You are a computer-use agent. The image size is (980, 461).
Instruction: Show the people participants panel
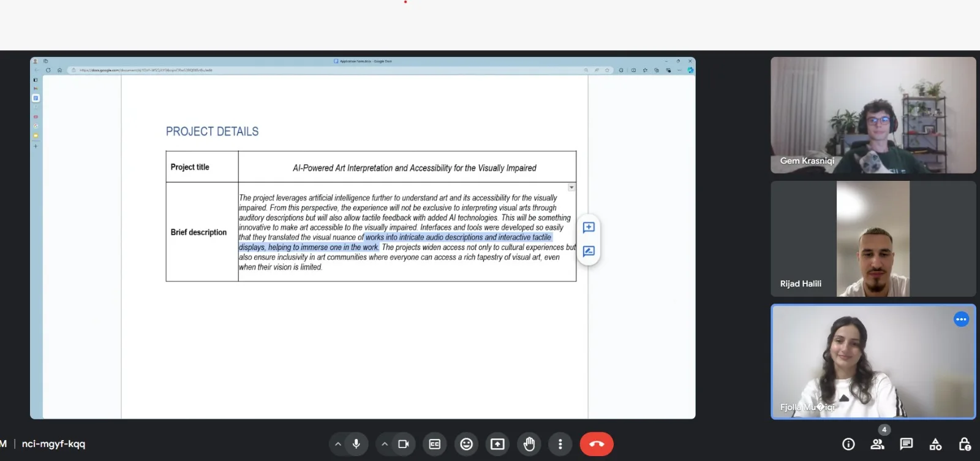[x=878, y=444]
